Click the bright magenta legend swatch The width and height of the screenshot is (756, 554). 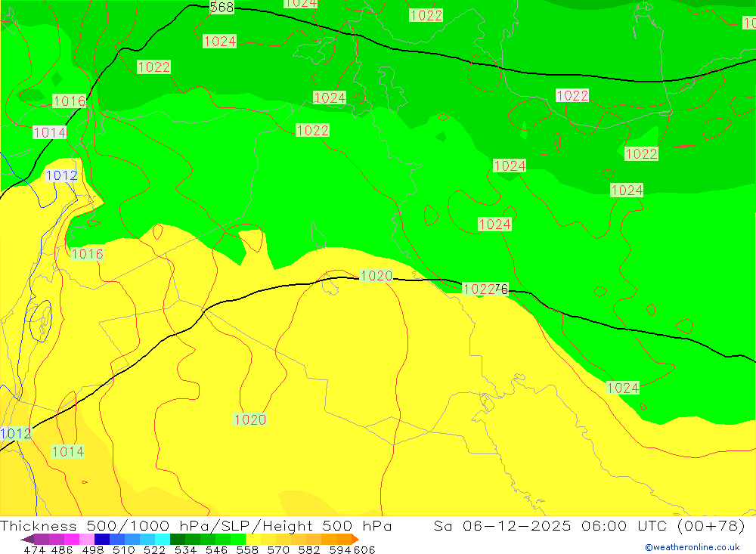coord(72,539)
